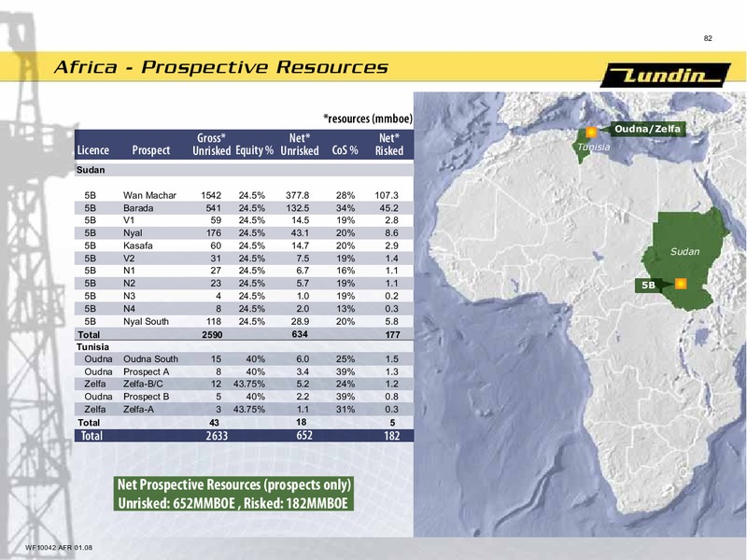
Task: Select net risked value 107.3
Action: [x=387, y=195]
